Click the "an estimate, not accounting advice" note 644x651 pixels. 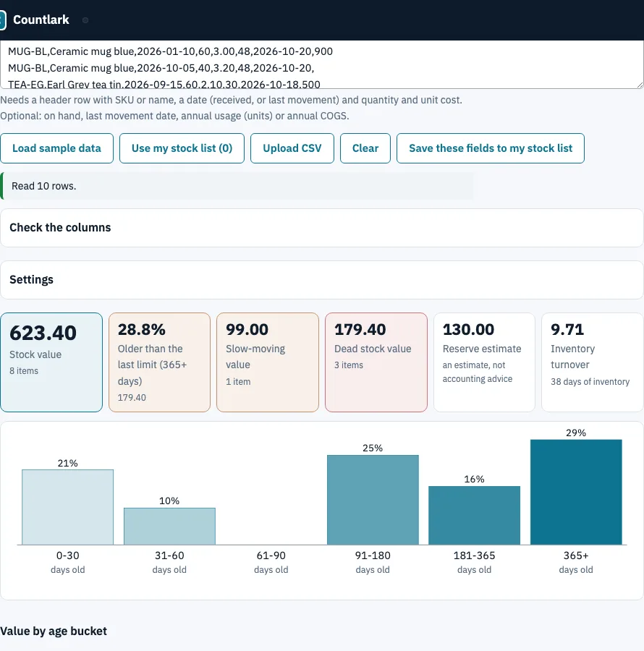(x=478, y=372)
